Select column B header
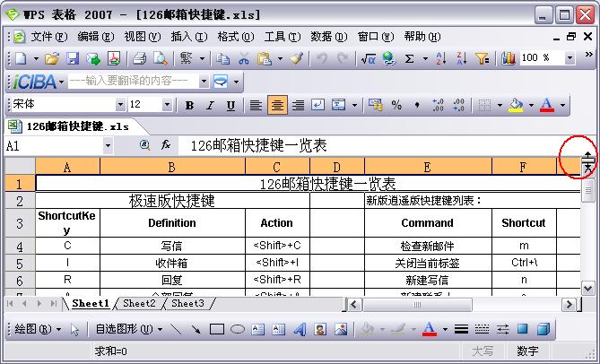 (172, 167)
